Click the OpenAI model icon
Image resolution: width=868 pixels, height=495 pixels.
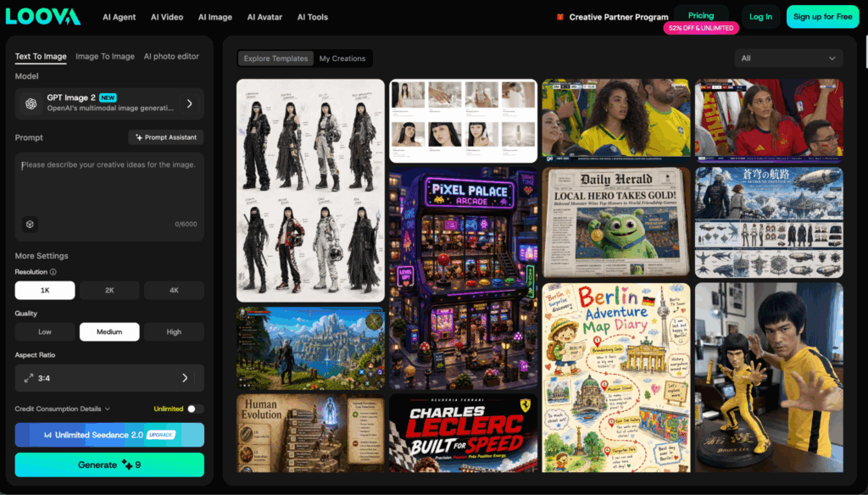click(31, 103)
